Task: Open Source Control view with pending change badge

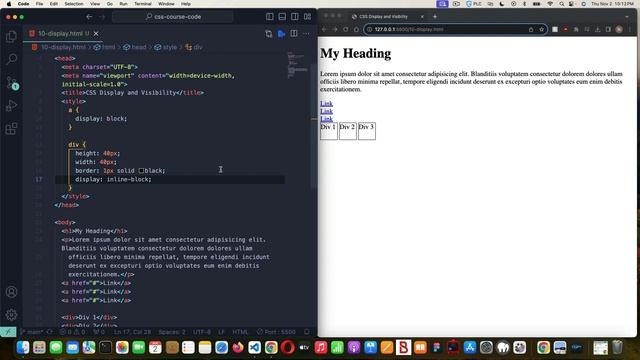Action: 11,83
